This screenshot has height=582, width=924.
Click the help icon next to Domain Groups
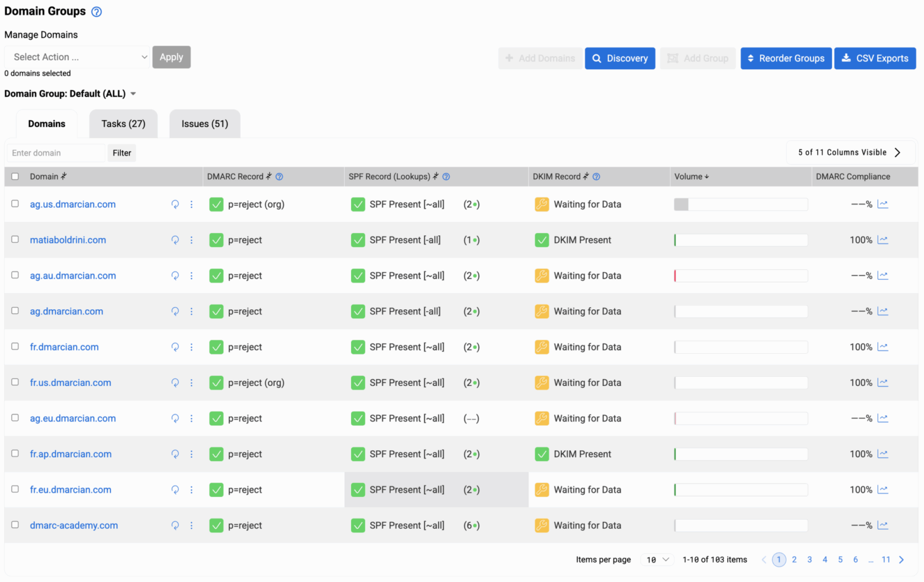pos(96,12)
